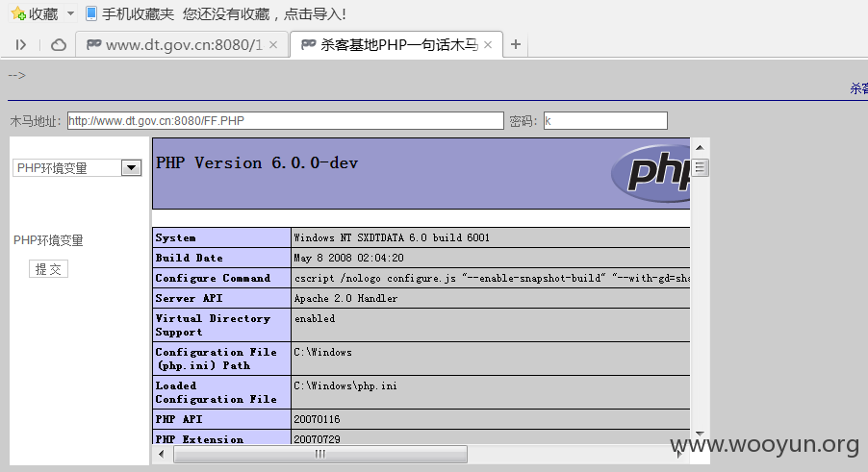868x472 pixels.
Task: Click the Windows NT SXDTDATA 6.0 value
Action: point(392,237)
